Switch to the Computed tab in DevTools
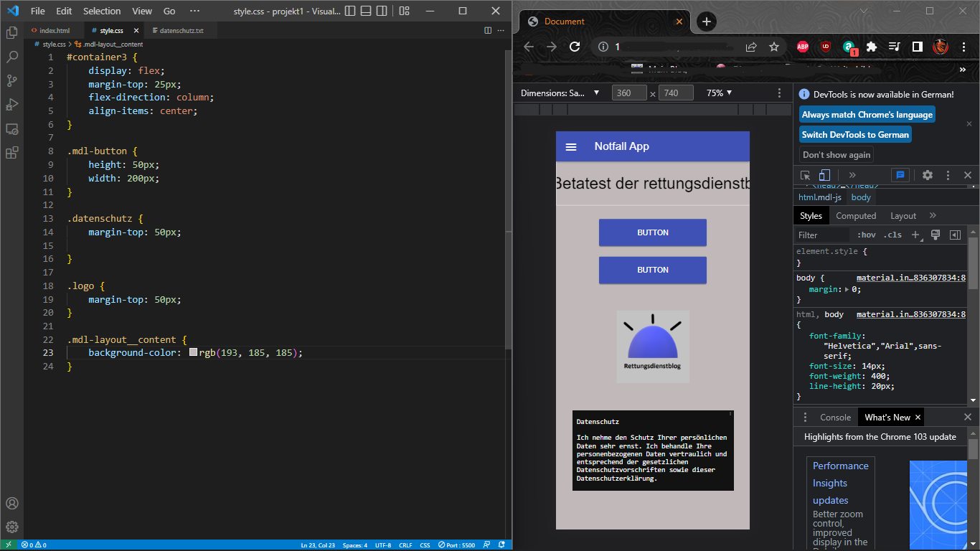980x551 pixels. pyautogui.click(x=856, y=216)
